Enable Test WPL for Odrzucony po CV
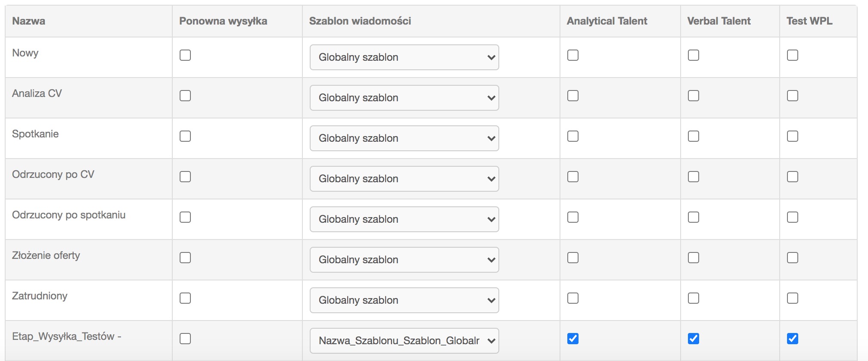868x361 pixels. 793,177
